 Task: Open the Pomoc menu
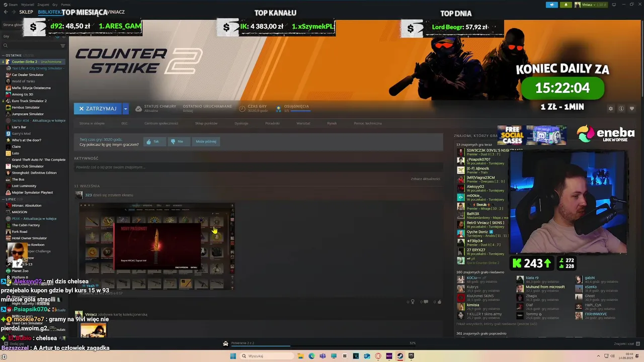(x=66, y=5)
